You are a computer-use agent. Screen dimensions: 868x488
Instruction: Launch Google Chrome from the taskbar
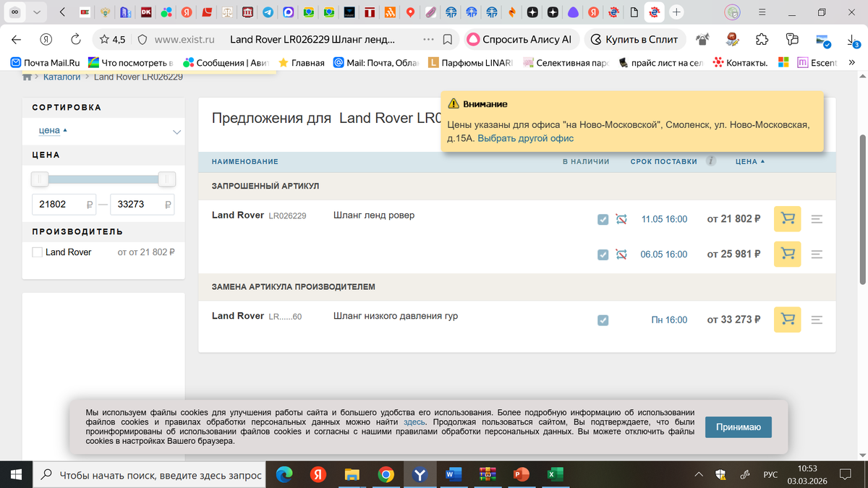(386, 474)
